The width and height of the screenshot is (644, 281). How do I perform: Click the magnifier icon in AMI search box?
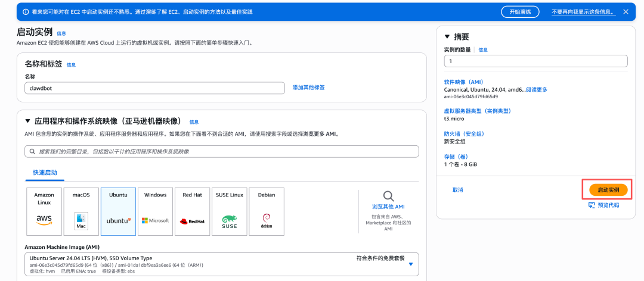[32, 151]
